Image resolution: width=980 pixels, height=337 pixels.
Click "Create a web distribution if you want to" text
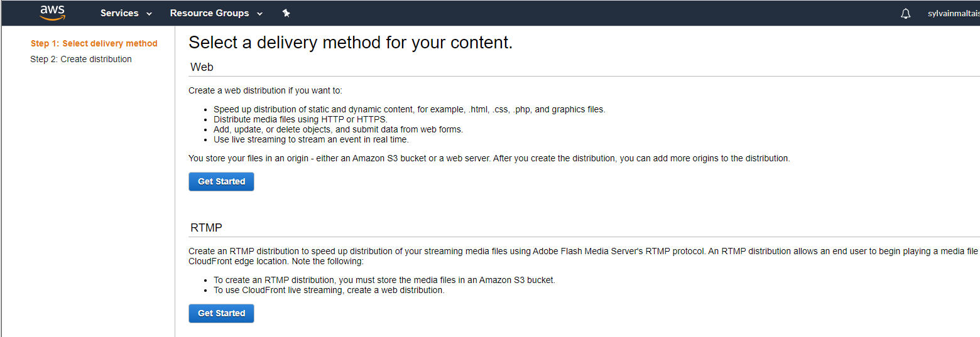click(x=265, y=90)
